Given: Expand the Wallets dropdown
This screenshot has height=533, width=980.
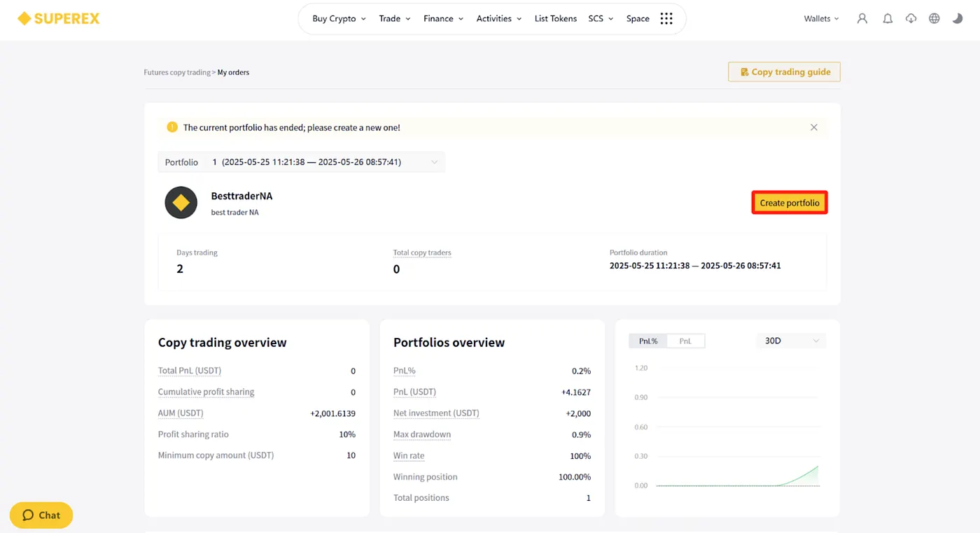Looking at the screenshot, I should 821,19.
